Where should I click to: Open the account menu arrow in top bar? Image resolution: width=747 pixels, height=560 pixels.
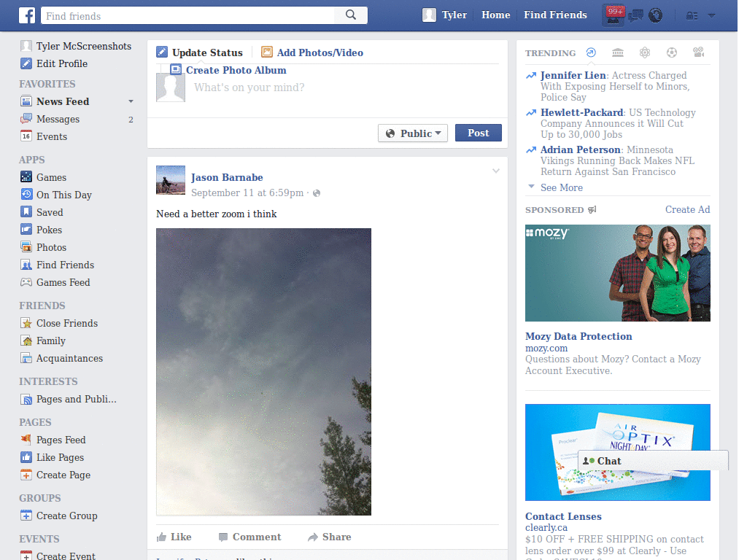tap(712, 16)
